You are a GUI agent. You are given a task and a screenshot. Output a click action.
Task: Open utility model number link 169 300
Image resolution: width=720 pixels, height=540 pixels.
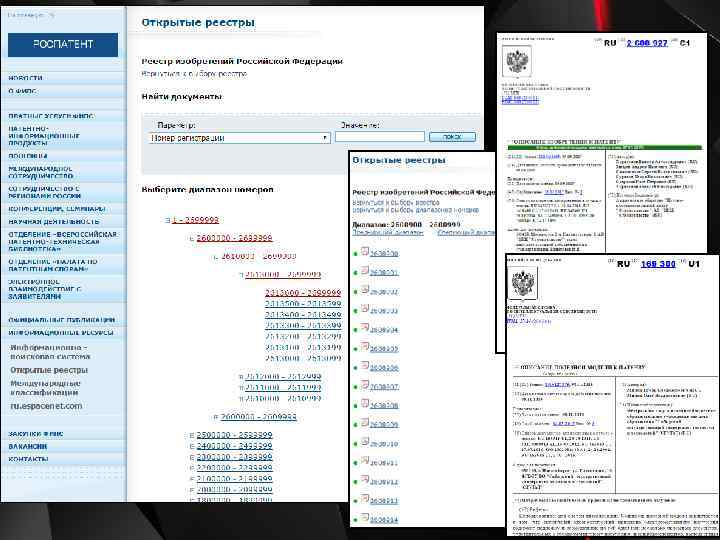point(658,264)
